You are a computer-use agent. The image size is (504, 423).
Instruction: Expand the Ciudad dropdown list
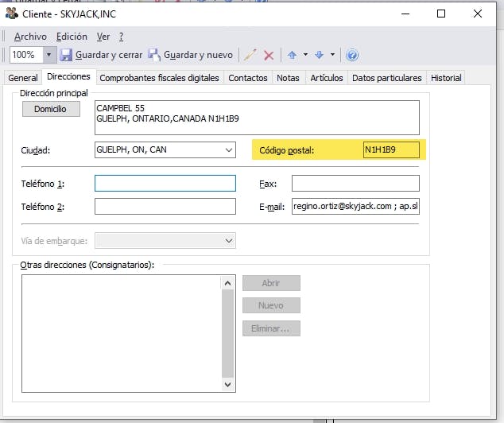(x=229, y=149)
